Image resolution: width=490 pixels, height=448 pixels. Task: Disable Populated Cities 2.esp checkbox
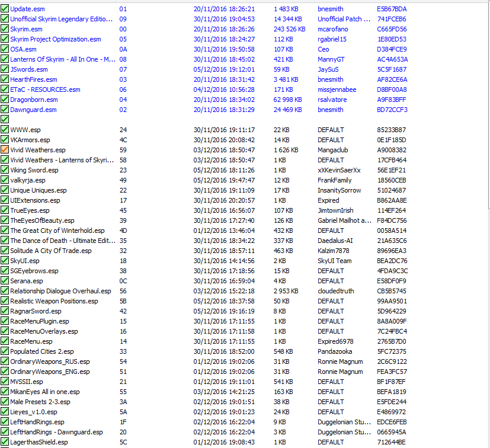click(5, 351)
